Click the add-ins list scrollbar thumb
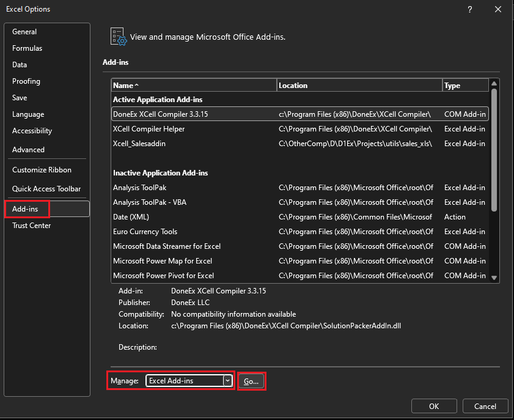Screen dimensions: 514x420 pyautogui.click(x=494, y=150)
